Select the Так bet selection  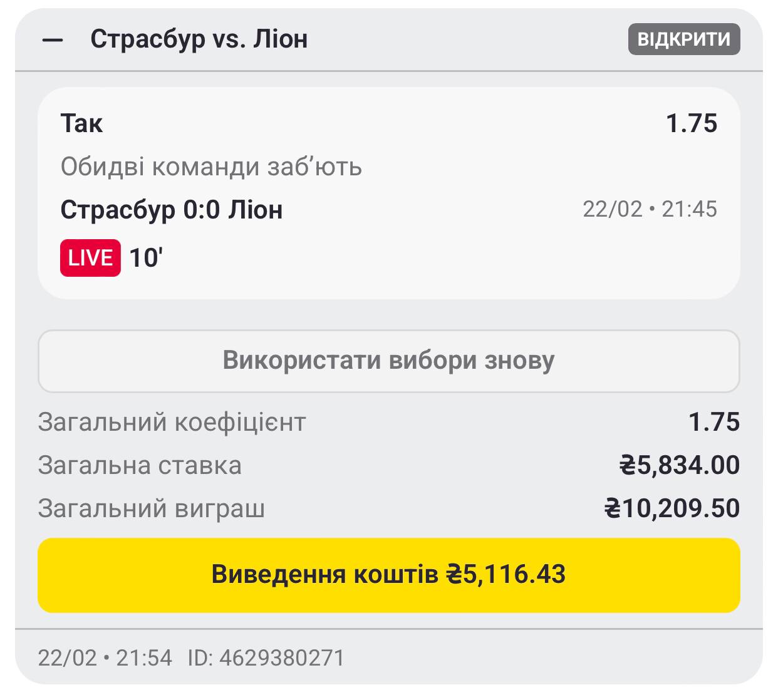click(81, 123)
